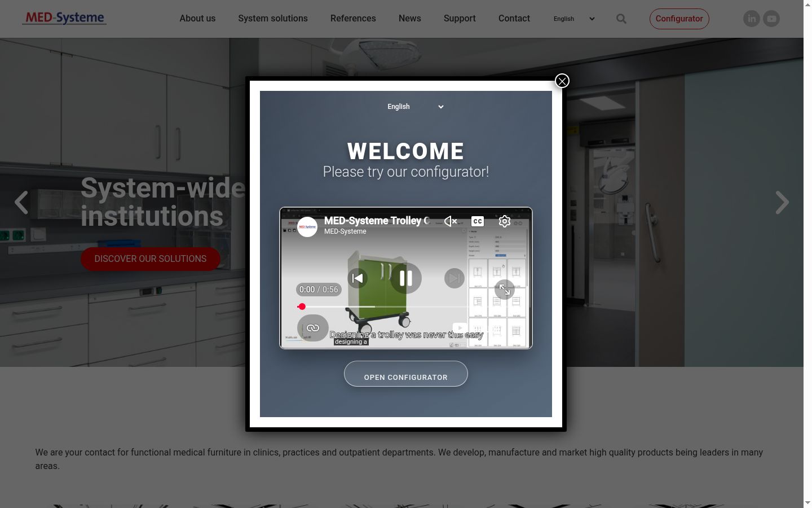The image size is (812, 508).
Task: Open the MED-Systeme Trolley video title
Action: (377, 221)
